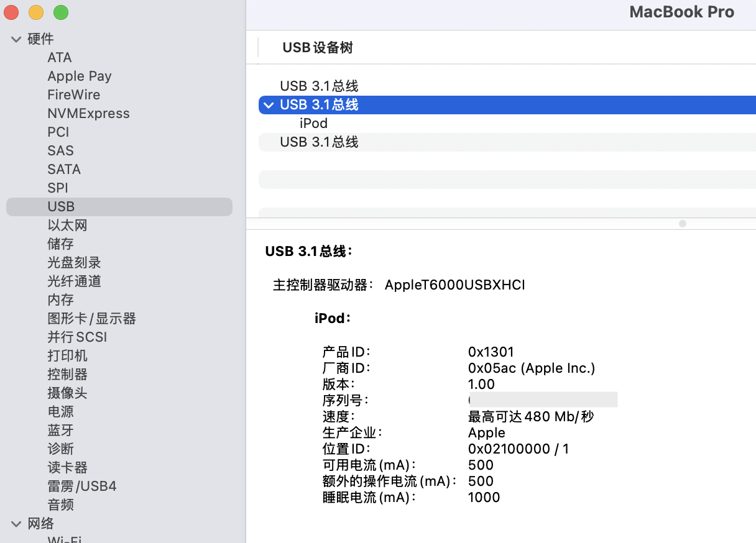This screenshot has width=756, height=543.
Task: Select the first USB 3.1总线 entry
Action: 319,86
